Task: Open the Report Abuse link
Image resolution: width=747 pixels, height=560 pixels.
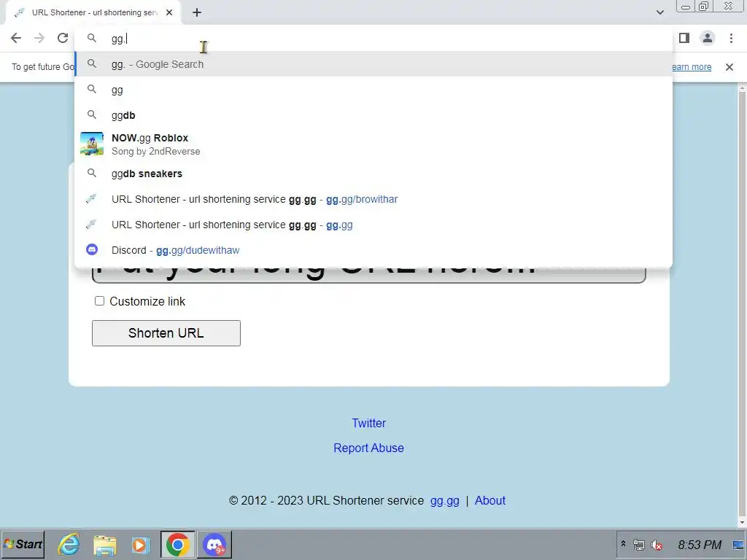Action: (368, 448)
